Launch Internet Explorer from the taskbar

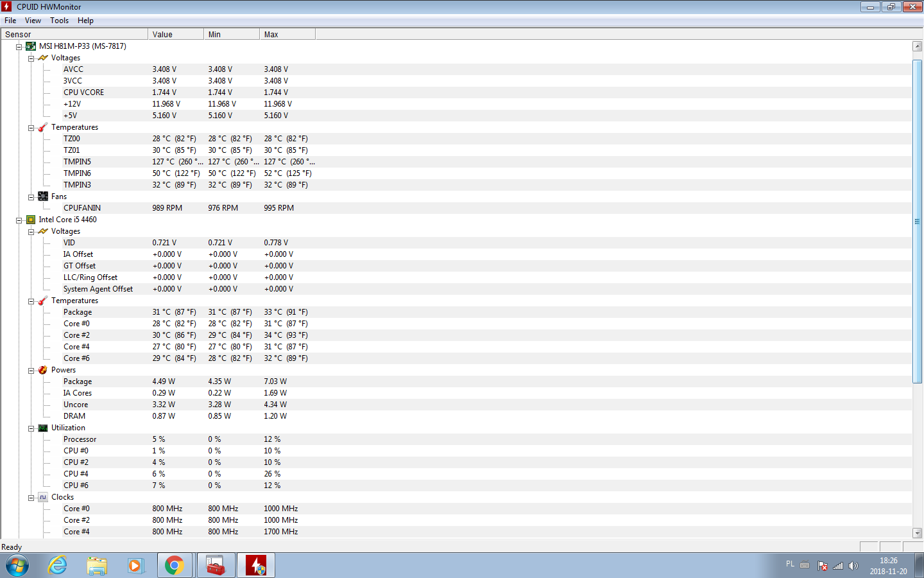(x=58, y=566)
